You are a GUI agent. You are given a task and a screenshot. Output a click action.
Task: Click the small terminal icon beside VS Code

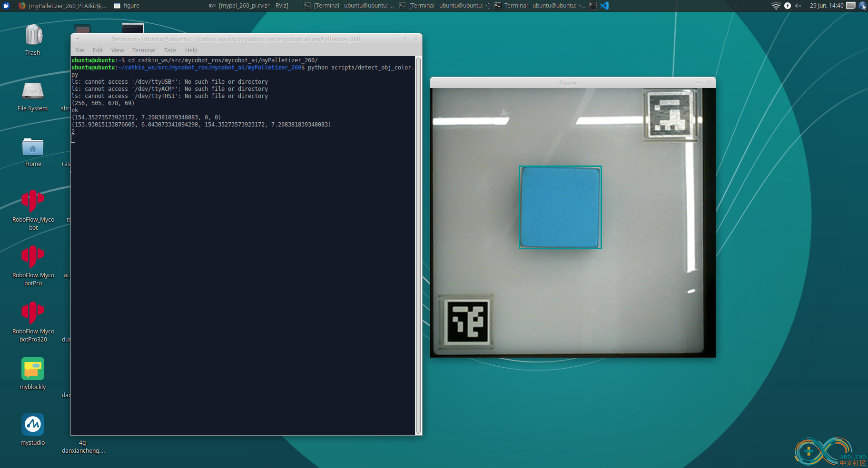tap(593, 6)
